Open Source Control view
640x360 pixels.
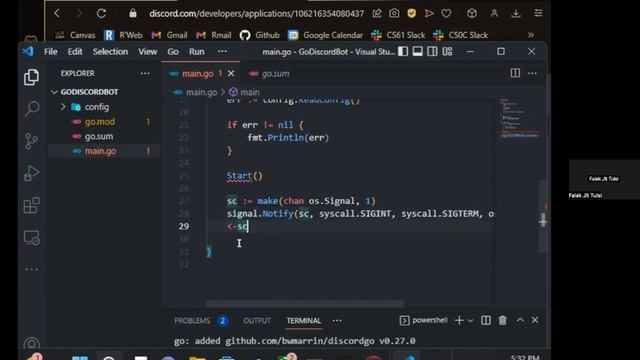pos(31,141)
